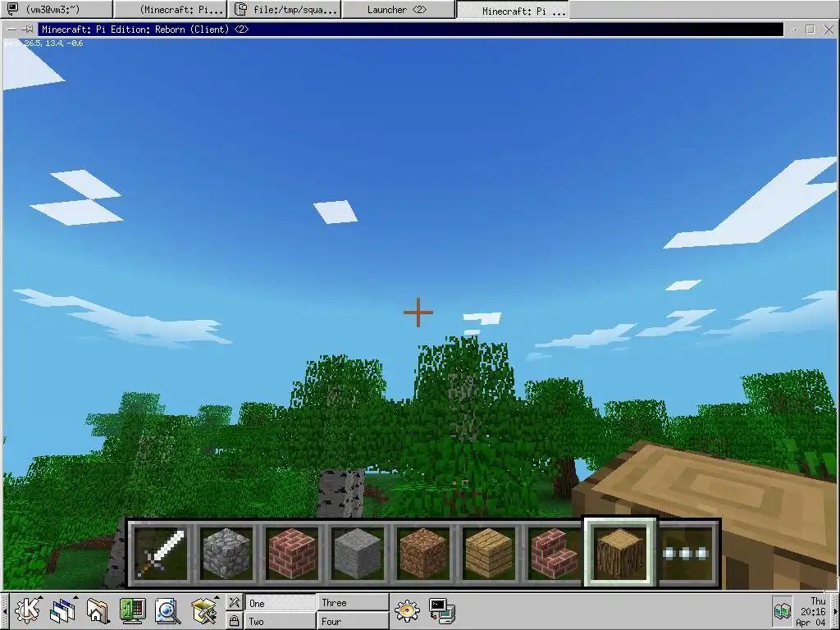Viewport: 840px width, 630px height.
Task: Open the KDE K menu
Action: pos(27,610)
